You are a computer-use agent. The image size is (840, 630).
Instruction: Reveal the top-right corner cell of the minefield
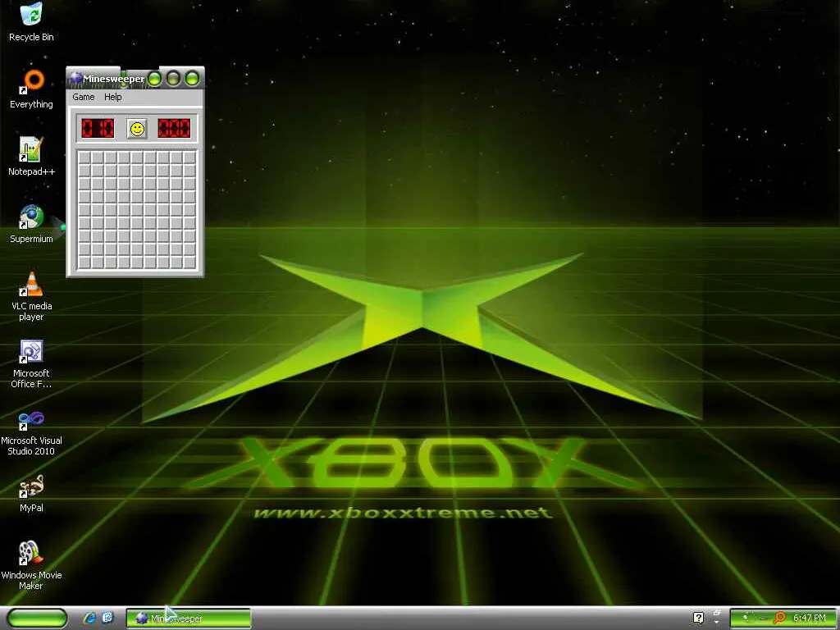189,157
